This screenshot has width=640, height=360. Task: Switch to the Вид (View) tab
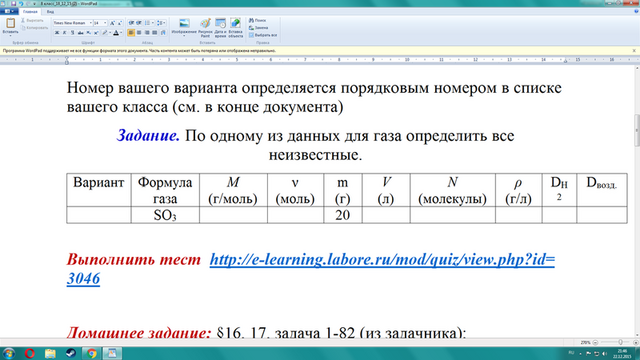(50, 11)
